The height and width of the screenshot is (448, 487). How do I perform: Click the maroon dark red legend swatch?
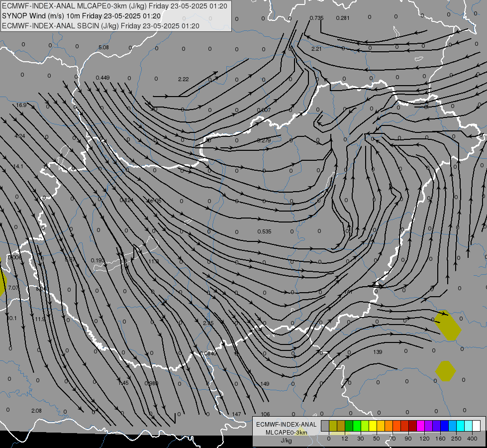[x=413, y=426]
